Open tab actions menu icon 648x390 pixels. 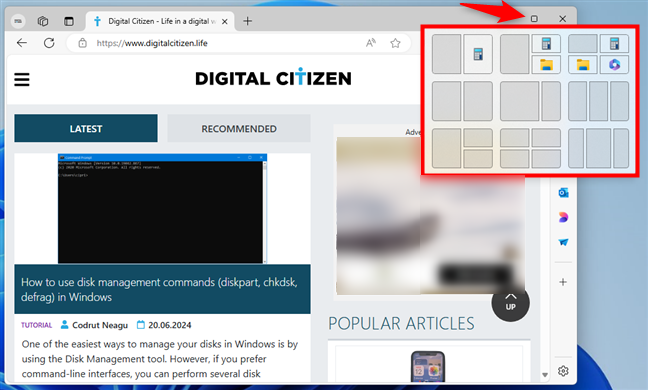point(69,21)
